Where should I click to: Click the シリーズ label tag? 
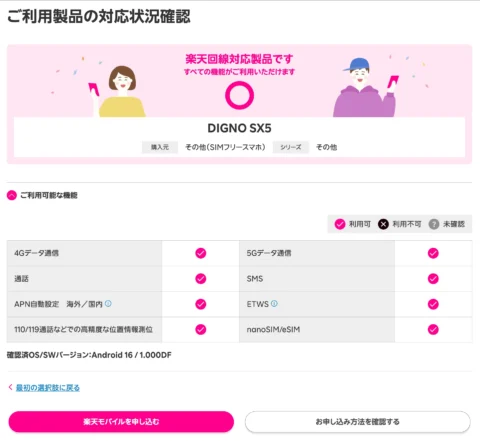[291, 147]
